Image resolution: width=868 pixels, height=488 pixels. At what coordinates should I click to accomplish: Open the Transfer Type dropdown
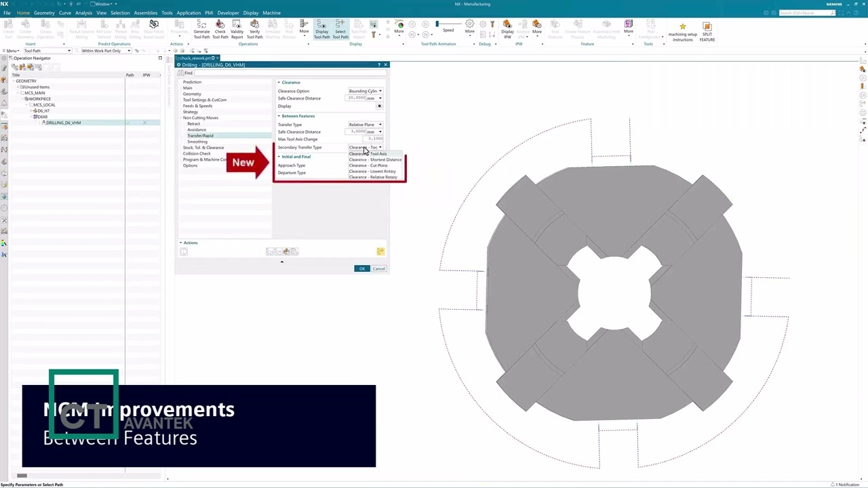point(366,125)
